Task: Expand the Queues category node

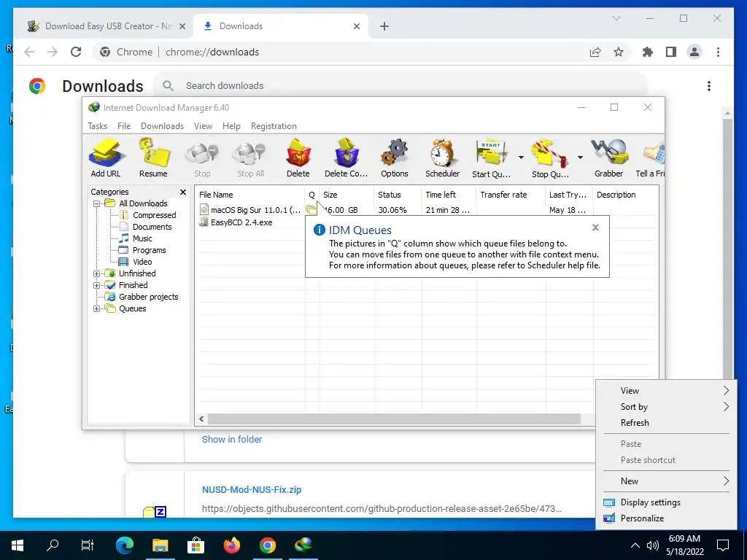Action: [97, 308]
